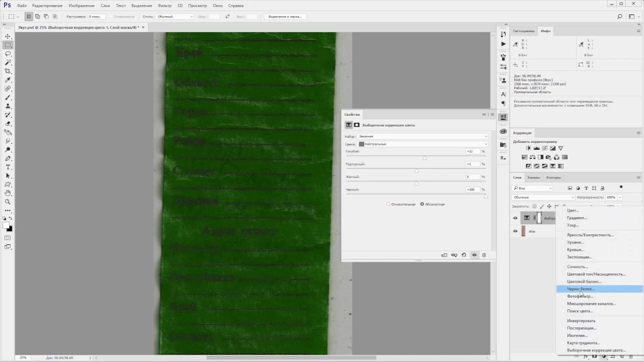
Task: Toggle lock image pixels brush icon
Action: tap(542, 206)
